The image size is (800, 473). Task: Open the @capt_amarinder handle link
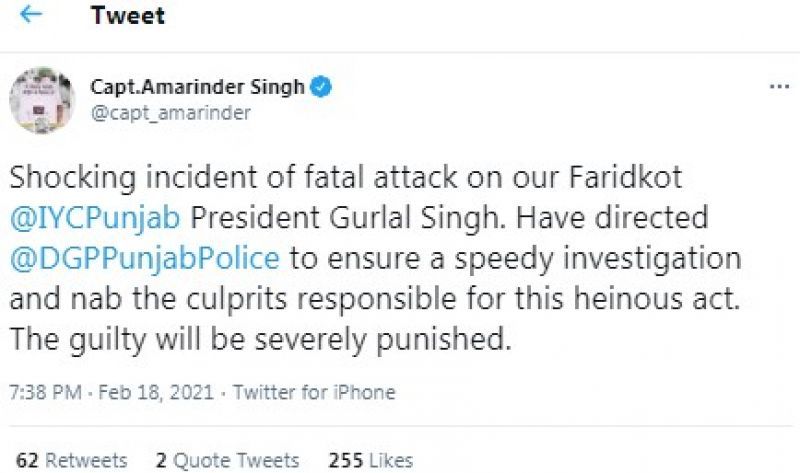pos(171,113)
